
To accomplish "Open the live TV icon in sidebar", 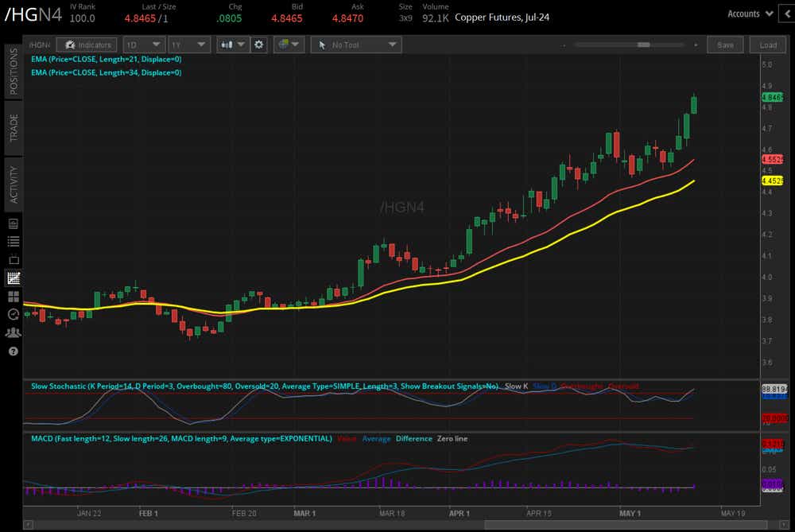I will 14,259.
